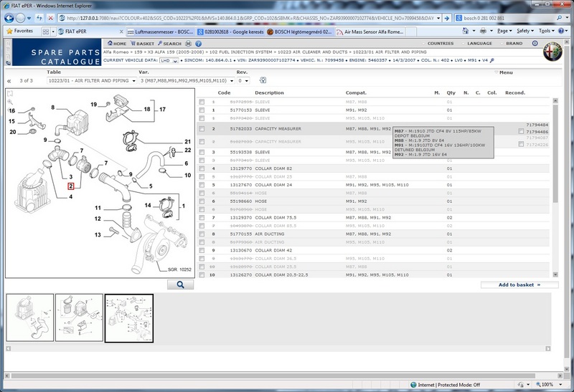Check the box for 13130670 COLLAR DIAM 42

pos(202,251)
